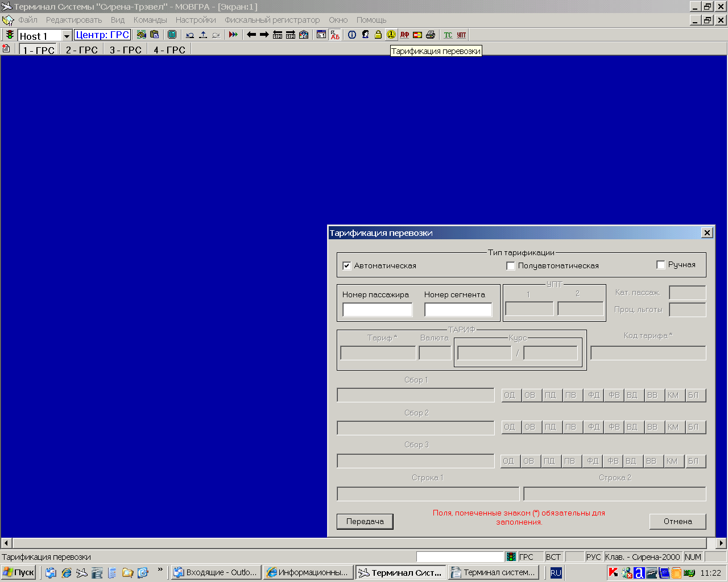The image size is (728, 582).
Task: Click the copy icon in the toolbar
Action: 142,35
